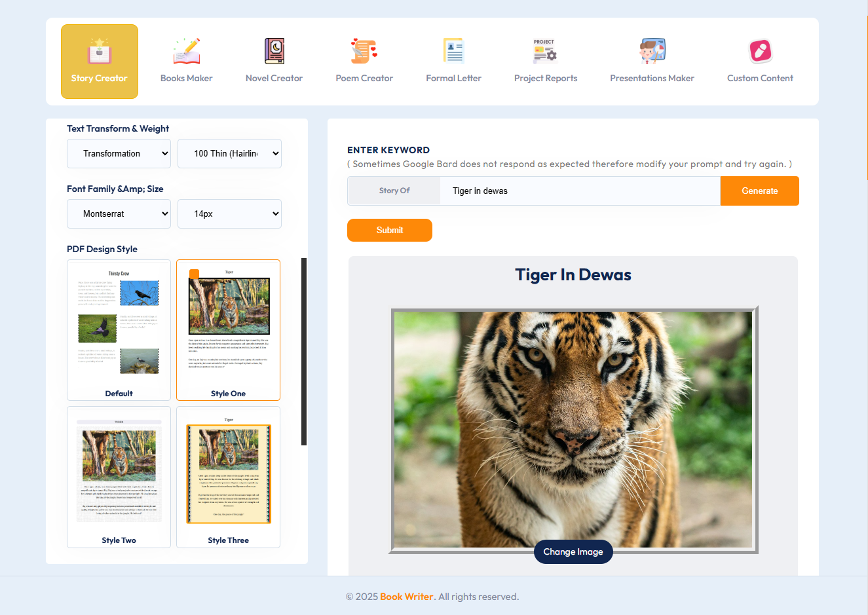Open the Text Transformation dropdown

[119, 153]
